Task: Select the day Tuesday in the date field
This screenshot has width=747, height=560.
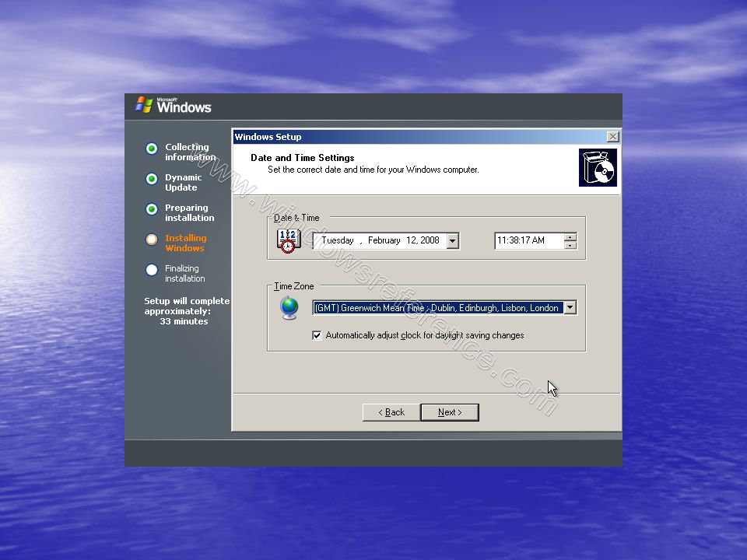Action: coord(338,240)
